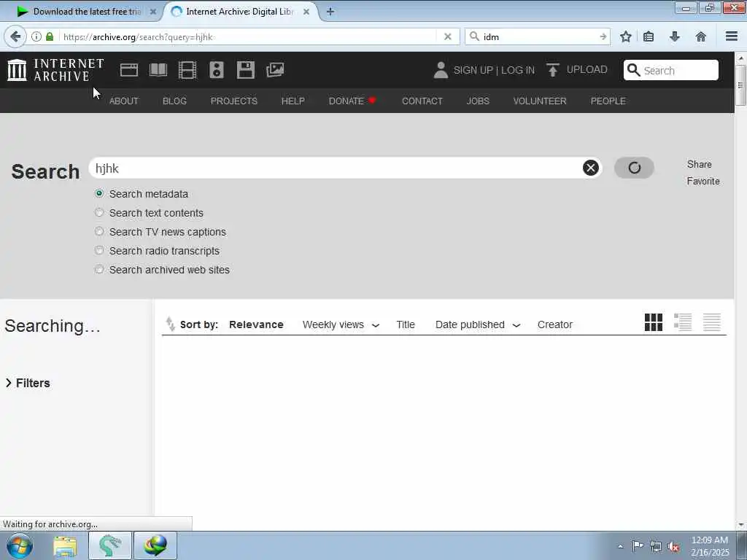The image size is (747, 560).
Task: Open the ABOUT menu item
Action: (x=124, y=101)
